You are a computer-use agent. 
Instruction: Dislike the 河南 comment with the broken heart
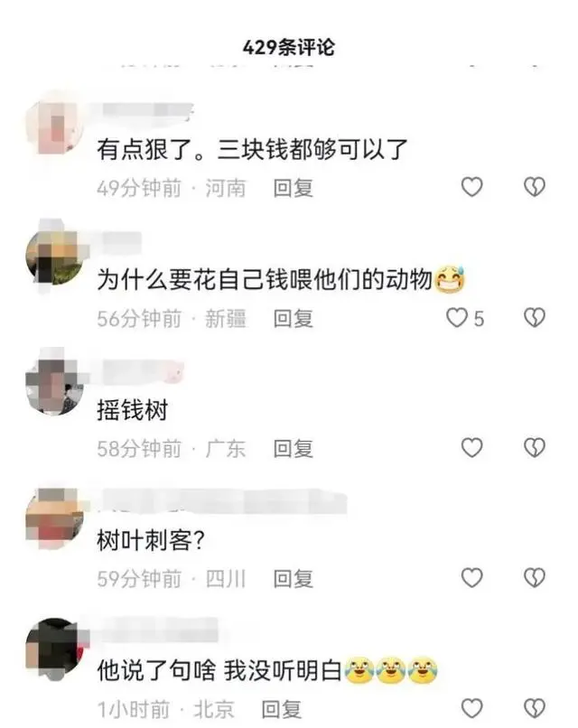click(535, 187)
